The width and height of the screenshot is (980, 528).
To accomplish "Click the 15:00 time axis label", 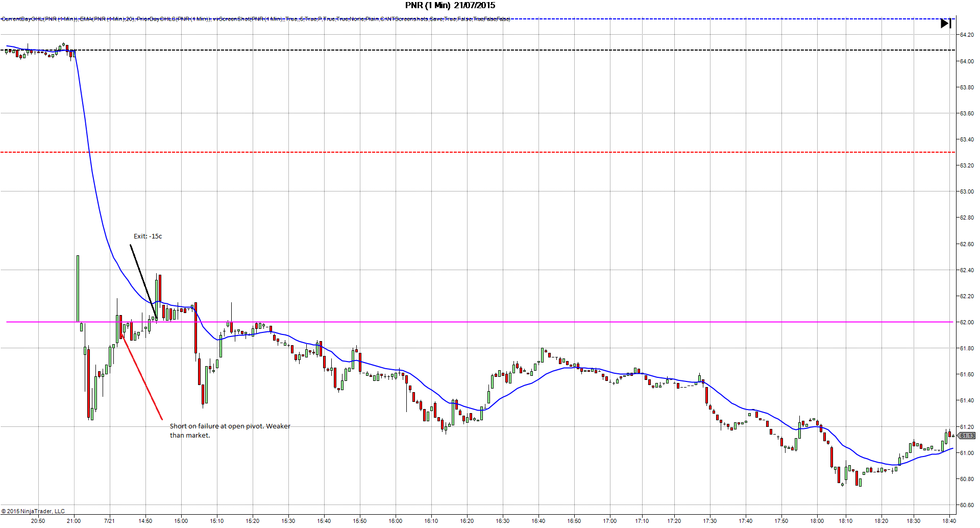I will [x=181, y=521].
